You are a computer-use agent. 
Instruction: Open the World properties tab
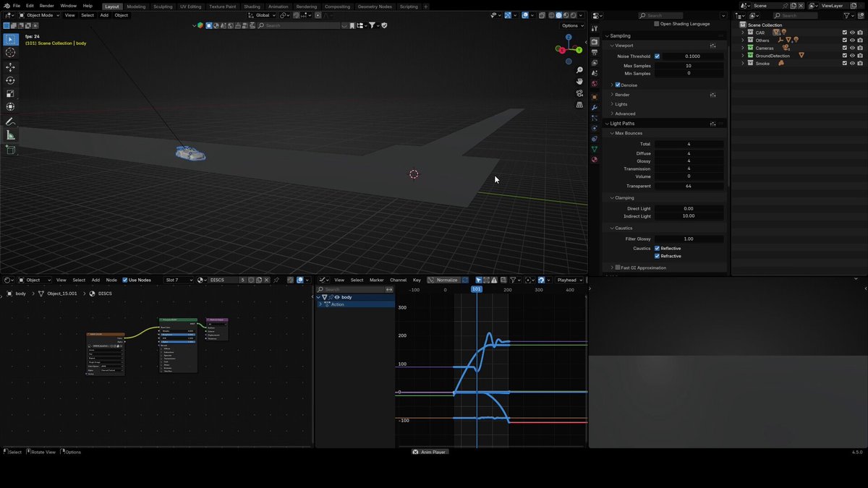click(x=595, y=83)
